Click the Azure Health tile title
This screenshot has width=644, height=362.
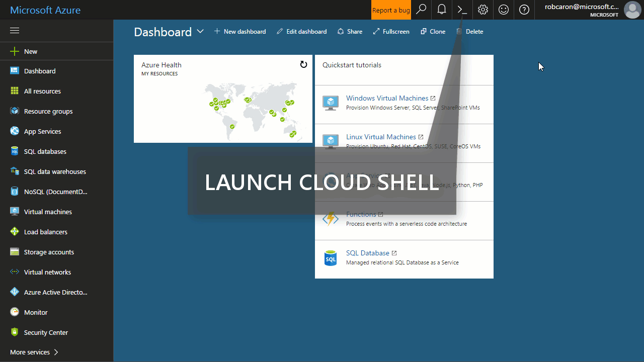click(162, 65)
